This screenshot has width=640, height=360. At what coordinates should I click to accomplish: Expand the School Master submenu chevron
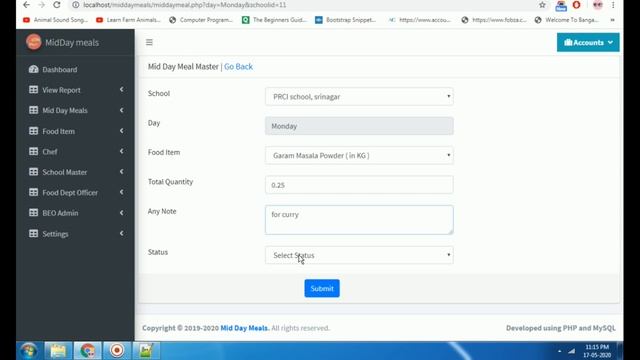[122, 171]
